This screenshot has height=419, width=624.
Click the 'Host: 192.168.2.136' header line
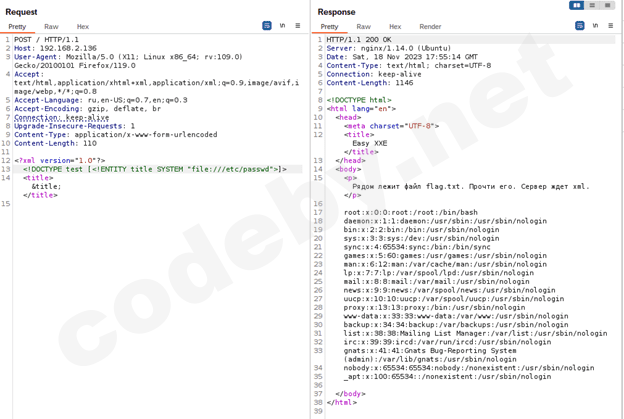point(55,48)
